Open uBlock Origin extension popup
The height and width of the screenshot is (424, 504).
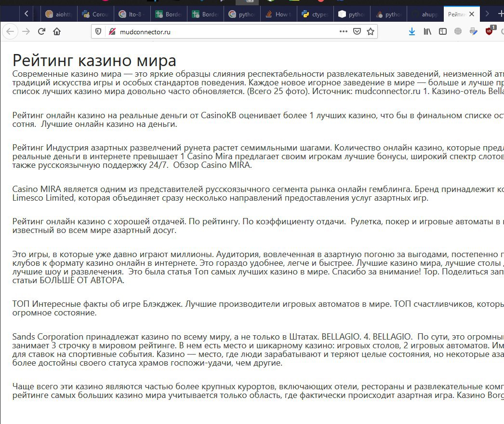[x=490, y=31]
